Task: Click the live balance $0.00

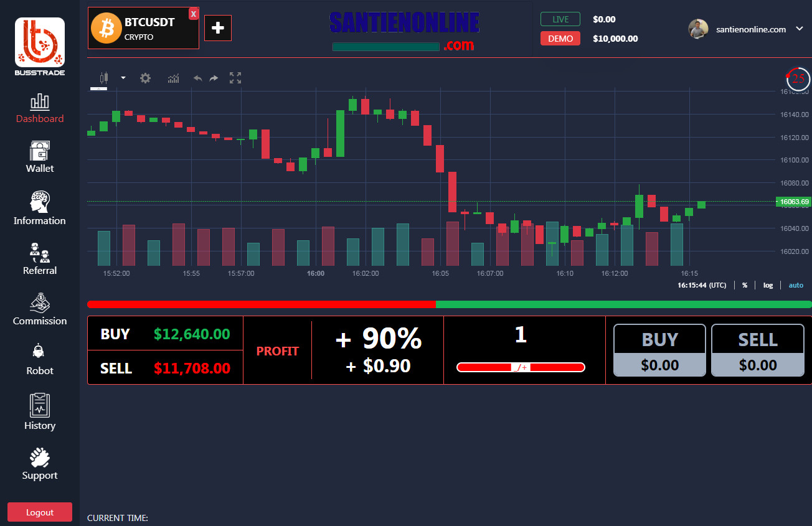Action: [604, 19]
